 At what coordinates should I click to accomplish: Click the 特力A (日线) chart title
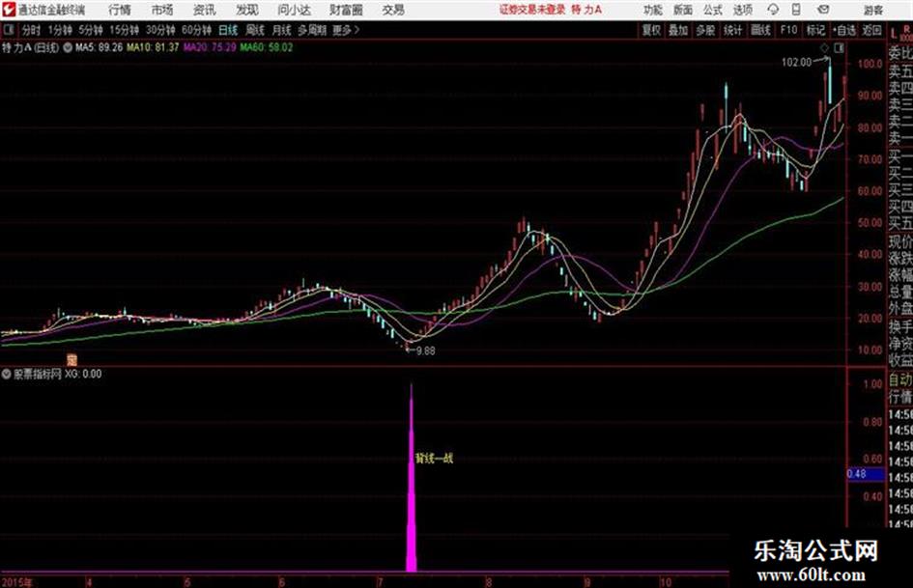click(30, 47)
